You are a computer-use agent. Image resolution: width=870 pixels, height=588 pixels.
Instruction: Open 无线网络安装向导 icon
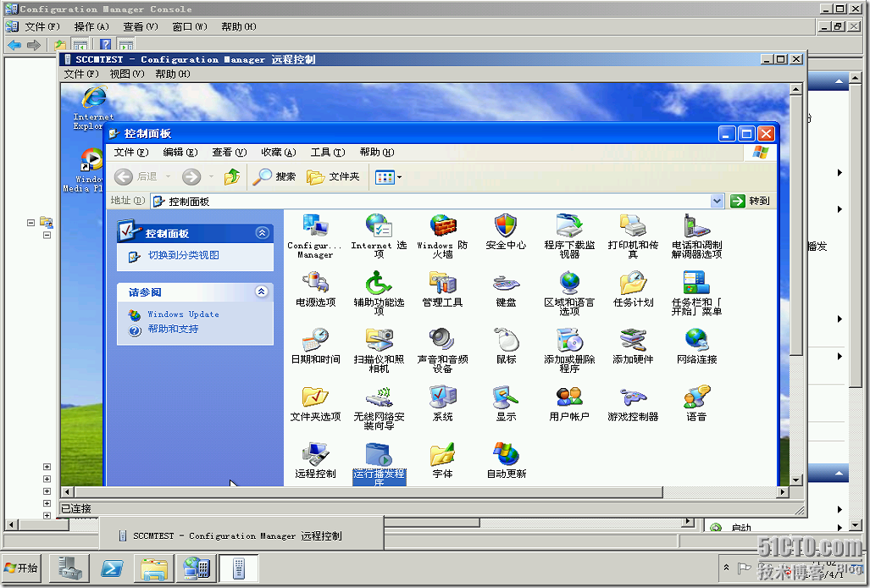(x=379, y=408)
